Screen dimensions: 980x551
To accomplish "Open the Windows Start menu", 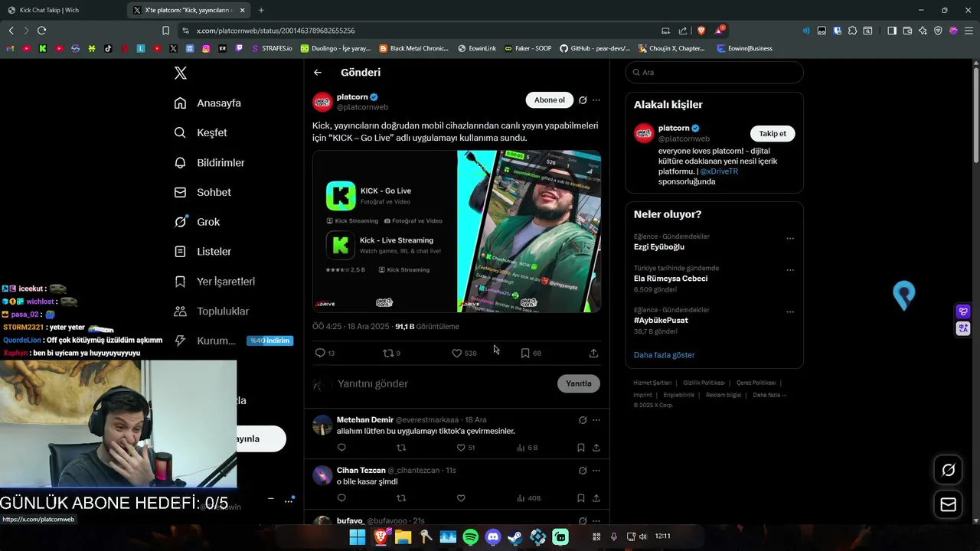I will tap(358, 537).
